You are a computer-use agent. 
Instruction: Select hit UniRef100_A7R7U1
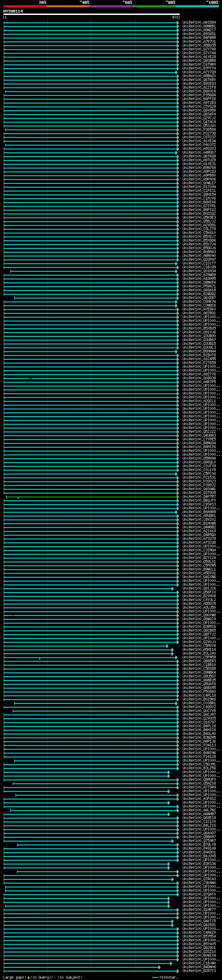(x=199, y=41)
